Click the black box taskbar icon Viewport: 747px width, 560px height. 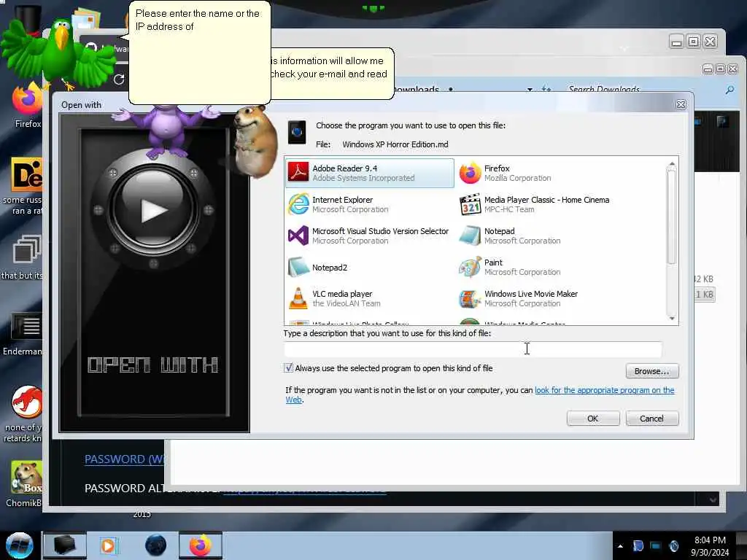click(x=65, y=545)
